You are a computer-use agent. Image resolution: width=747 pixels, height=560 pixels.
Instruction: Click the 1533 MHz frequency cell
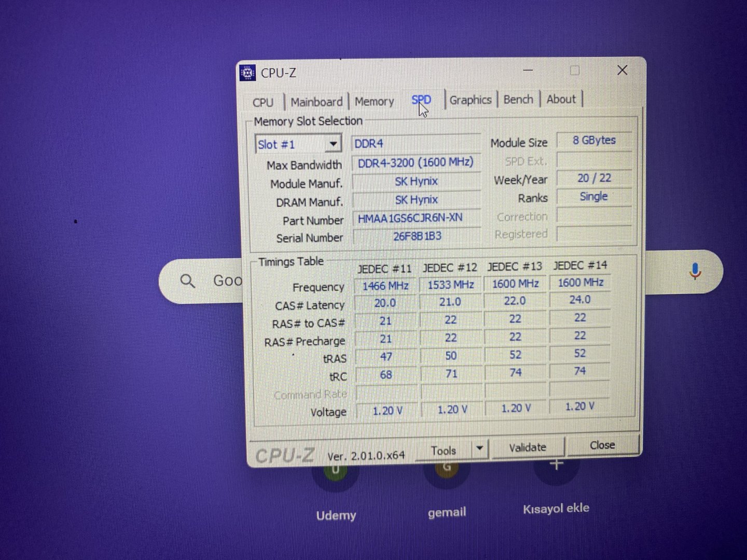[x=450, y=285]
